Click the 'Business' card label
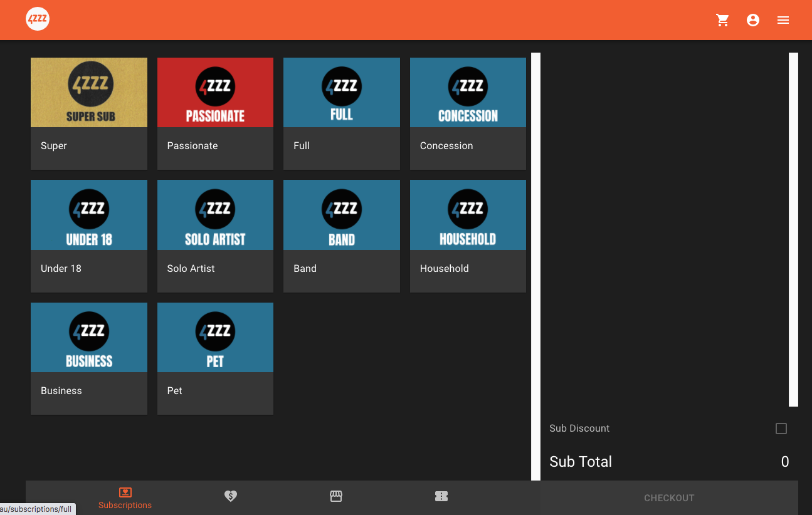 click(61, 390)
